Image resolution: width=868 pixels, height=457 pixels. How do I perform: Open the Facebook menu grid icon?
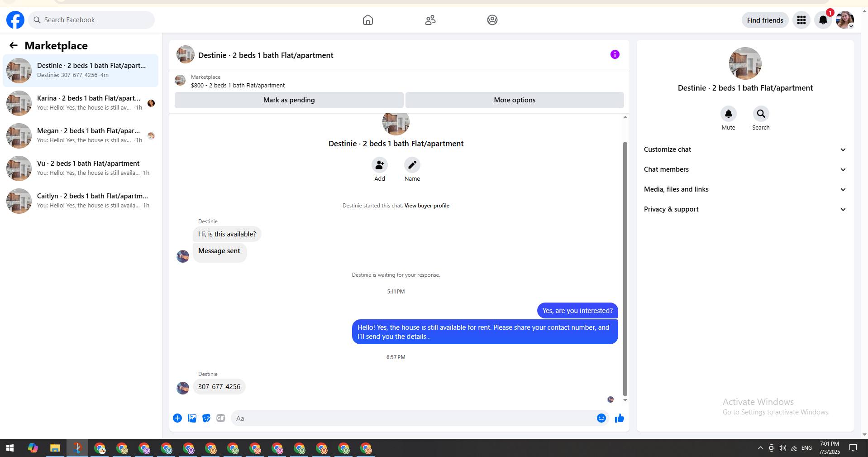(801, 20)
